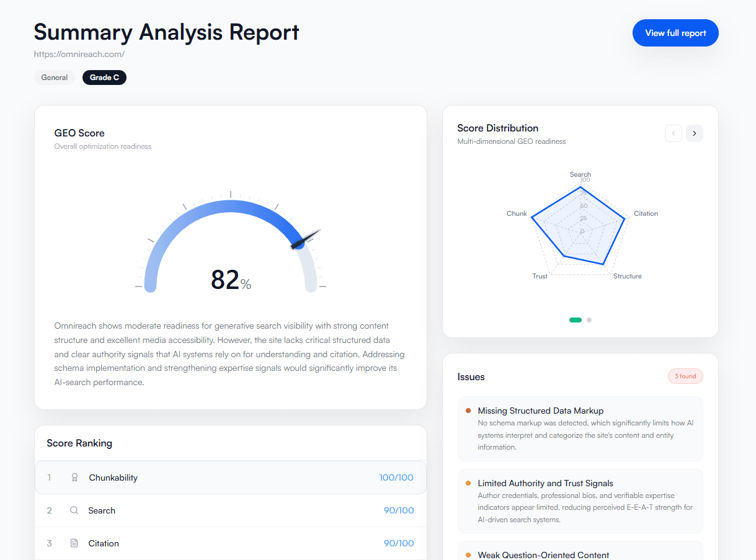Click the Citation axis label on radar
The width and height of the screenshot is (756, 560).
click(646, 213)
